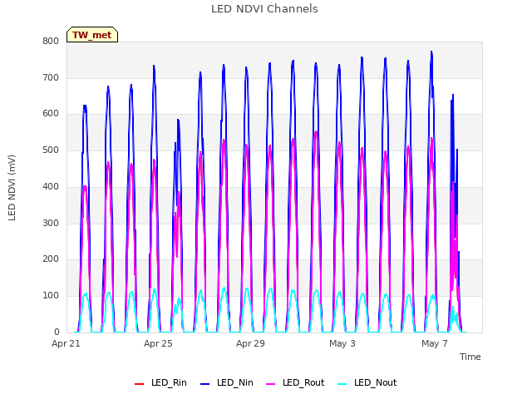
Task: Click the Time x-axis title
Action: [x=470, y=357]
